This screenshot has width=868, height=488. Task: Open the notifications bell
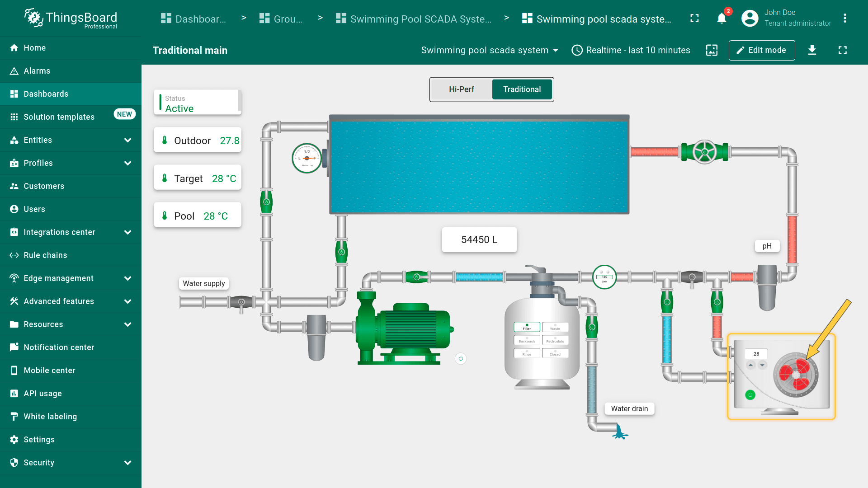(722, 19)
